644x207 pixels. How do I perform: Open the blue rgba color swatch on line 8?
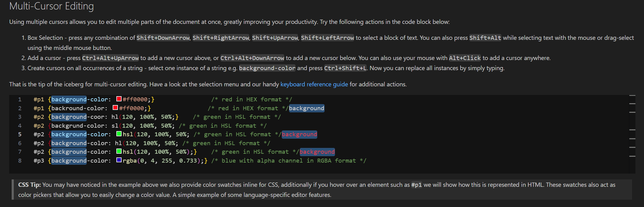click(119, 160)
